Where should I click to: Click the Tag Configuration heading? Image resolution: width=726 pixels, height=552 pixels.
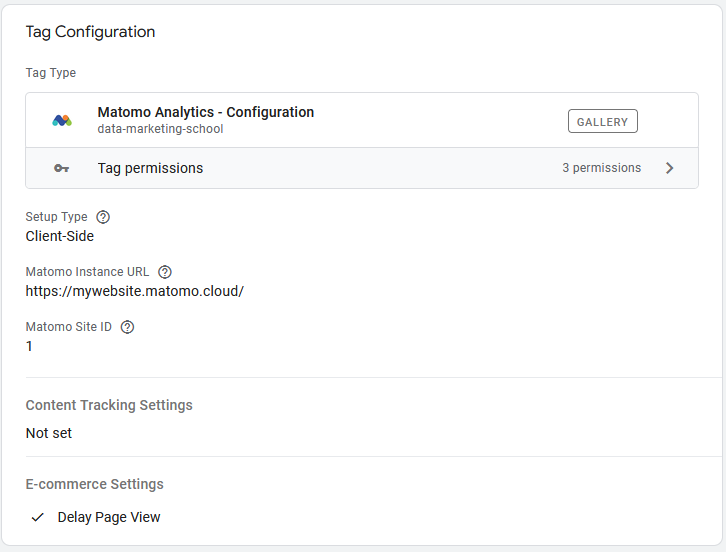coord(90,32)
